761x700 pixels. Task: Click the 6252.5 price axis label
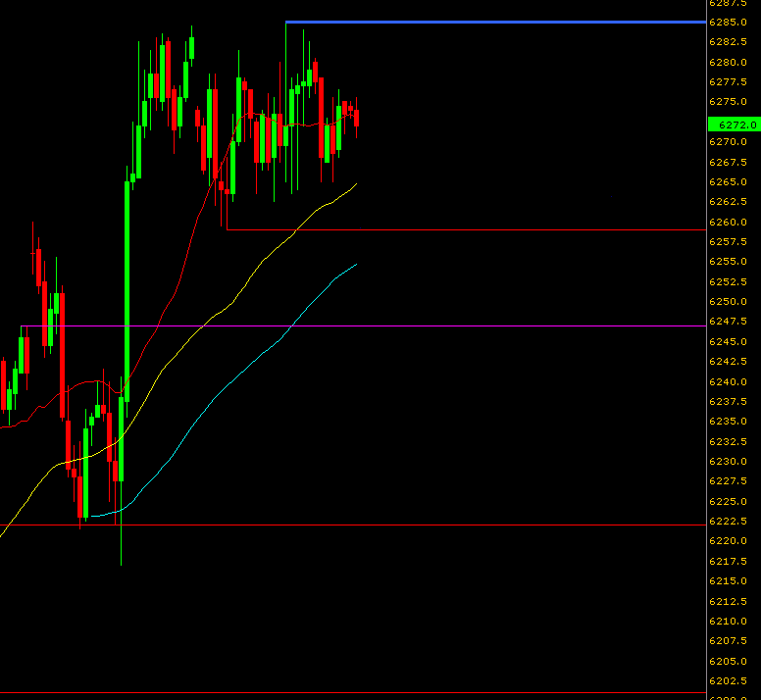(728, 282)
